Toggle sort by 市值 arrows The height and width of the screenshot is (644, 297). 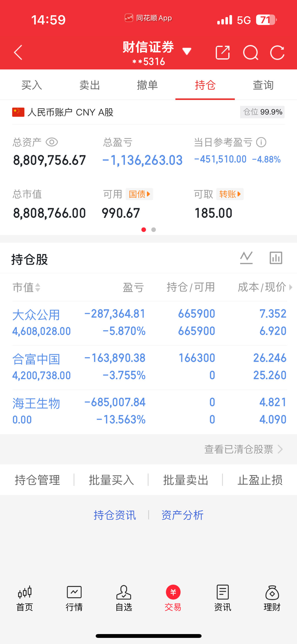[38, 288]
